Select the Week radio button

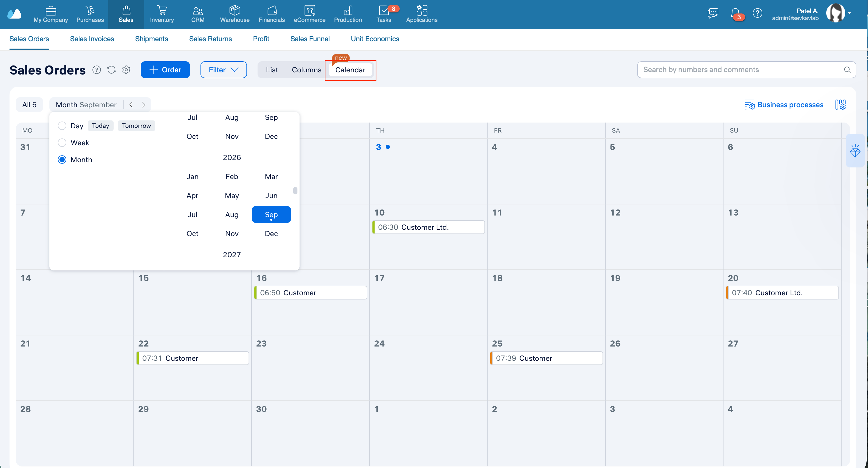[62, 143]
